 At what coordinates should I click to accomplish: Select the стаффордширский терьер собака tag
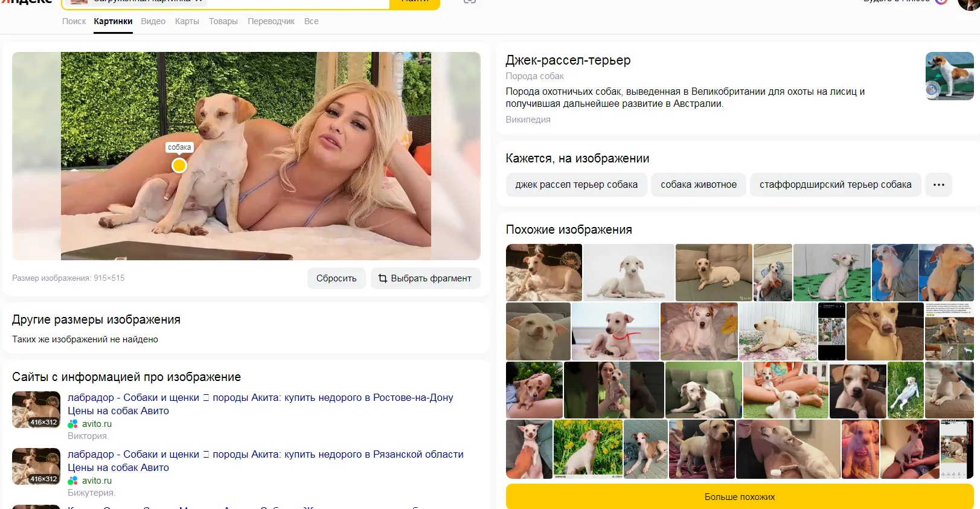(x=836, y=185)
